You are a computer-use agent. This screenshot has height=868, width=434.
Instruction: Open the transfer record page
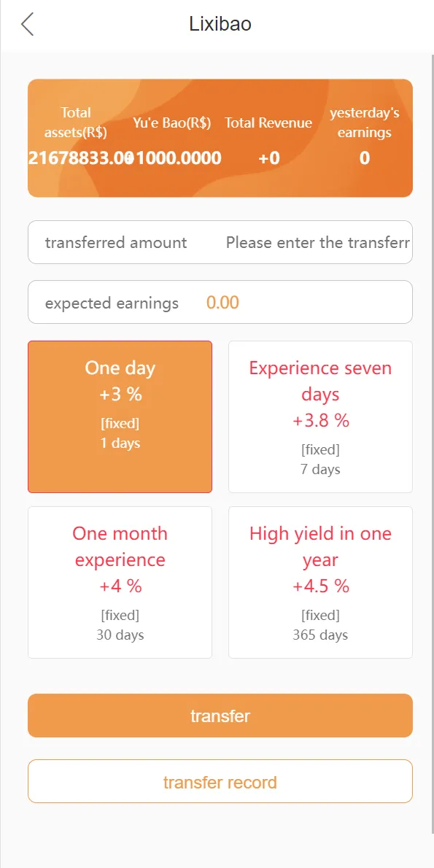(220, 782)
